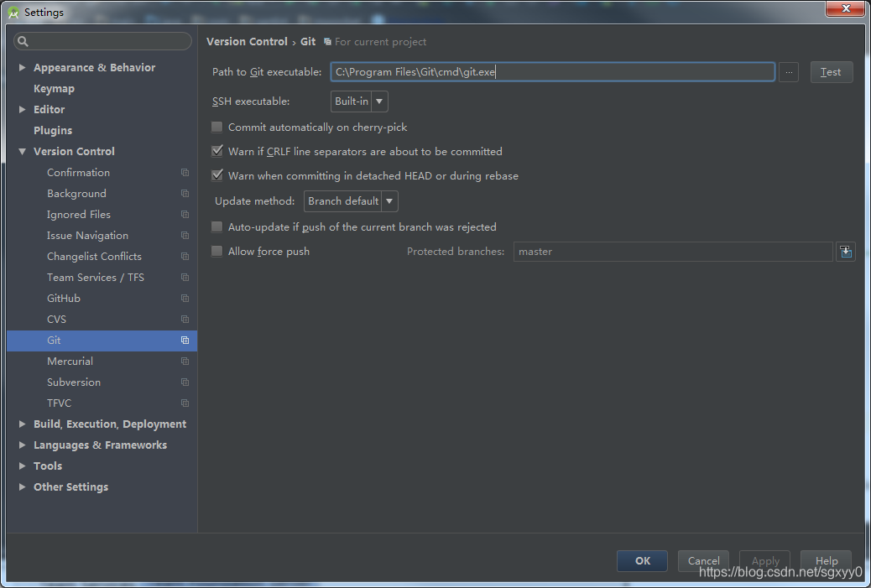Click the Test button for Git executable
This screenshot has width=871, height=588.
(831, 72)
